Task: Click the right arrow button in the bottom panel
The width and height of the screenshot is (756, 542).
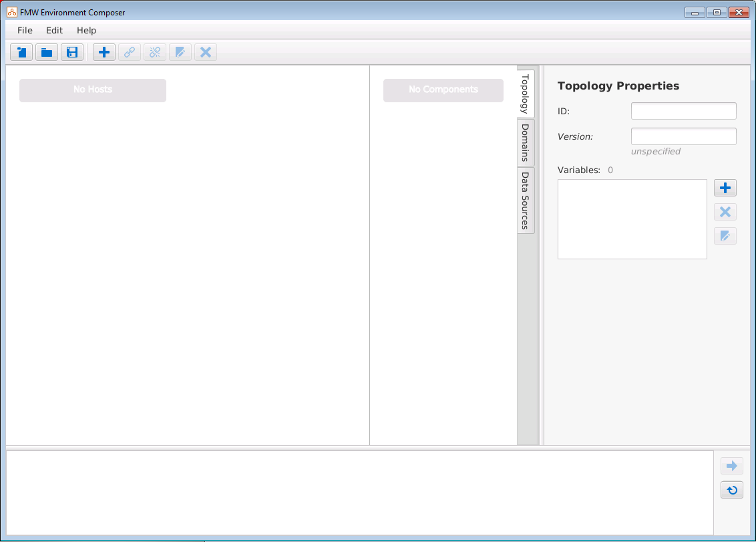Action: 732,466
